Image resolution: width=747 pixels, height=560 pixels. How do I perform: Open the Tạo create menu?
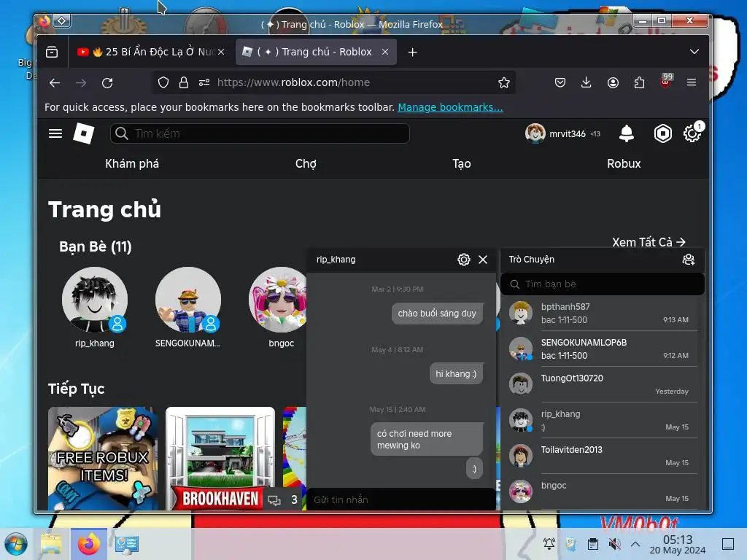[462, 164]
